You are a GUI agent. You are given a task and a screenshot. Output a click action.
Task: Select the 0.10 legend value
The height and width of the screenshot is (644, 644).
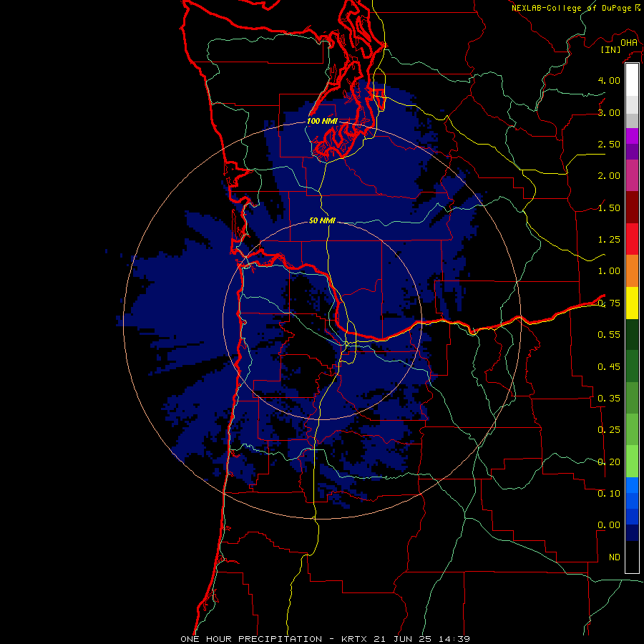[609, 493]
